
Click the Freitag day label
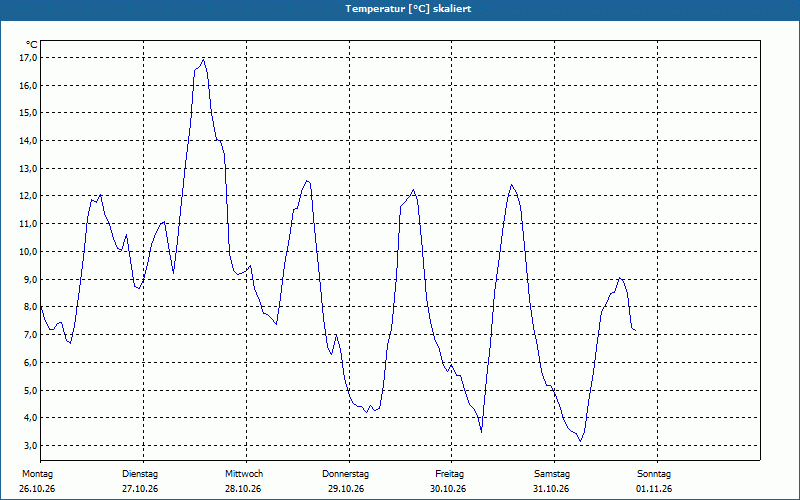(449, 474)
